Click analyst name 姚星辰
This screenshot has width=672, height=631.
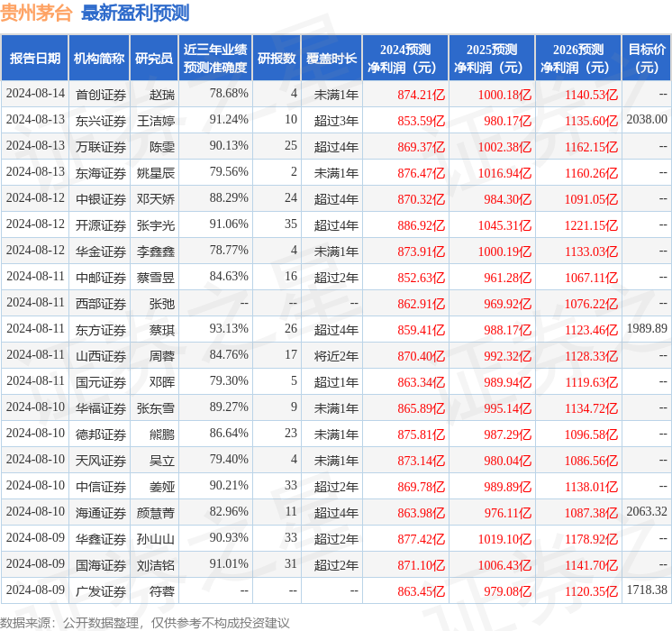click(x=156, y=173)
